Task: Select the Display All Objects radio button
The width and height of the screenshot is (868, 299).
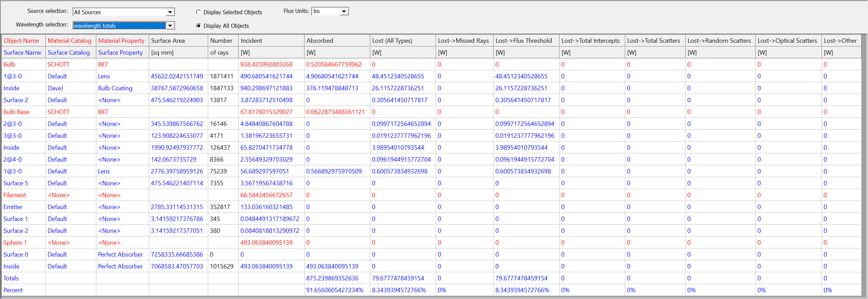Action: tap(198, 26)
